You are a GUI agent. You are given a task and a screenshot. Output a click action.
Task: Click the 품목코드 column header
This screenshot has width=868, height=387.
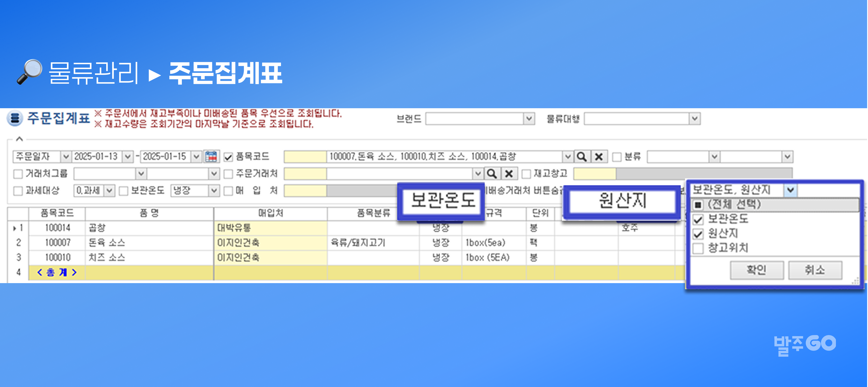[57, 213]
